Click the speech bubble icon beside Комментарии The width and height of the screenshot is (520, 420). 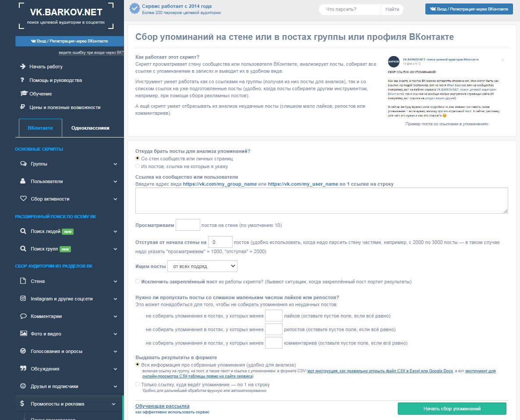23,316
